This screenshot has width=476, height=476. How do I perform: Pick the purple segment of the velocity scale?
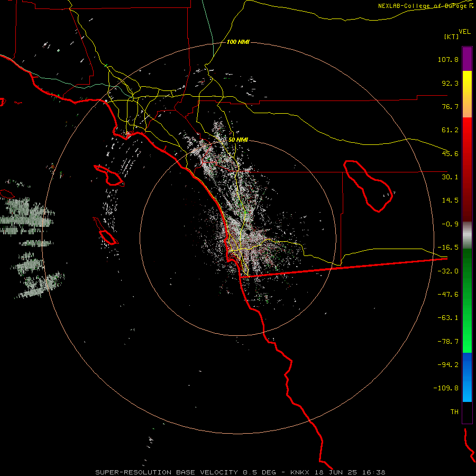[x=467, y=59]
